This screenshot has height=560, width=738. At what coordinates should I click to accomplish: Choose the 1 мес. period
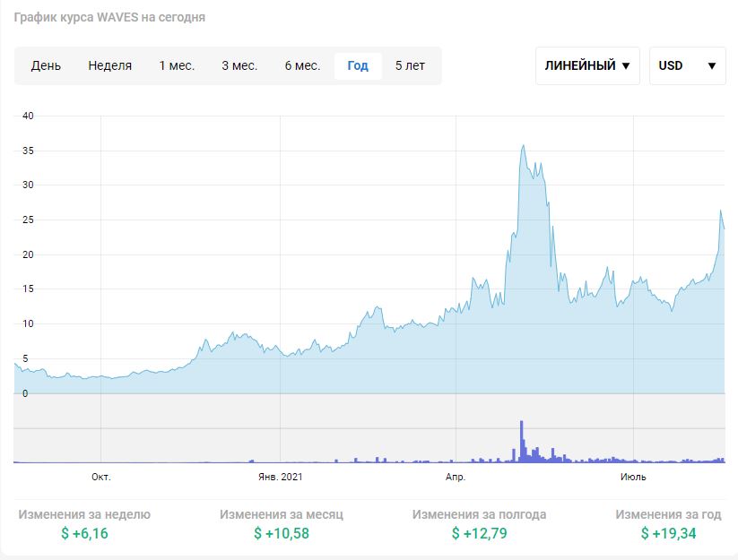[177, 65]
